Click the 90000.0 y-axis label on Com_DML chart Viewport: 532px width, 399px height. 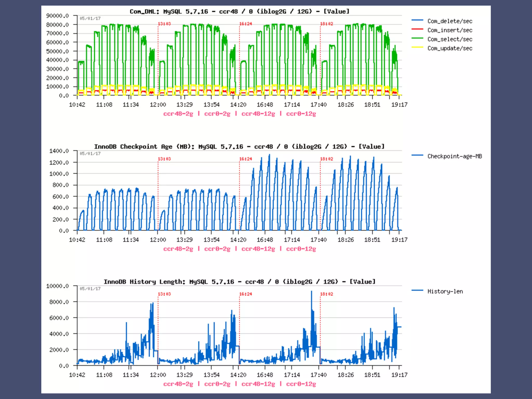coord(57,16)
